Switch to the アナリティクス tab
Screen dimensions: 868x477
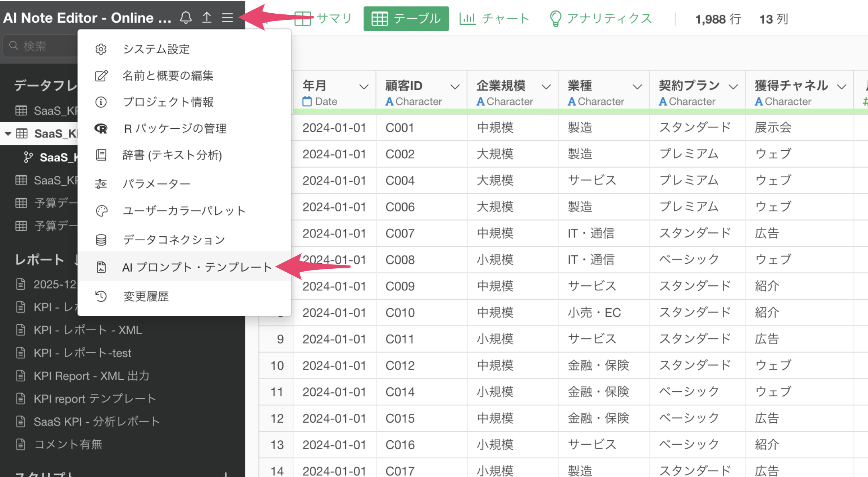point(600,19)
